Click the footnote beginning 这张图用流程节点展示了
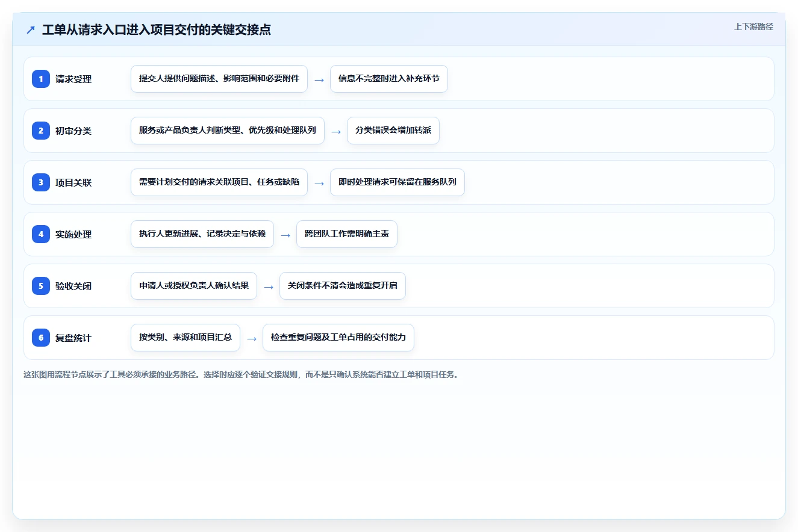798x532 pixels. point(242,374)
